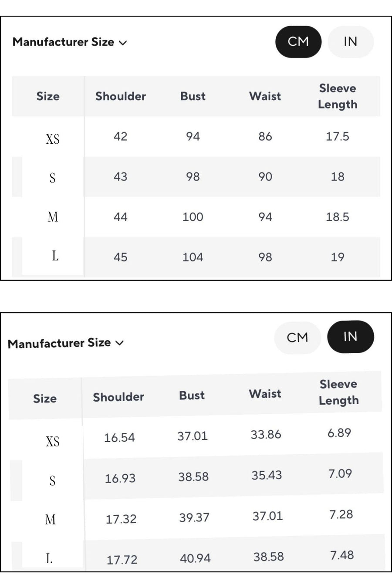The image size is (392, 588).
Task: Click the Size header in the bottom chart
Action: 45,399
